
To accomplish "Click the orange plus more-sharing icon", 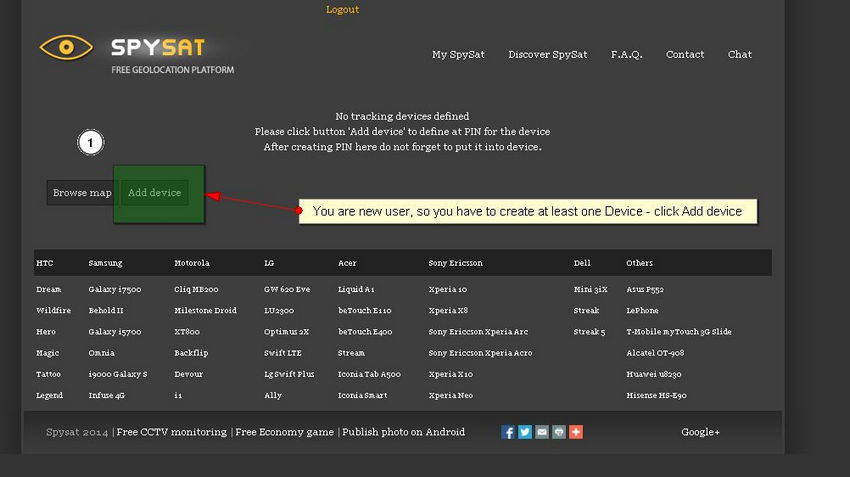I will tap(576, 432).
